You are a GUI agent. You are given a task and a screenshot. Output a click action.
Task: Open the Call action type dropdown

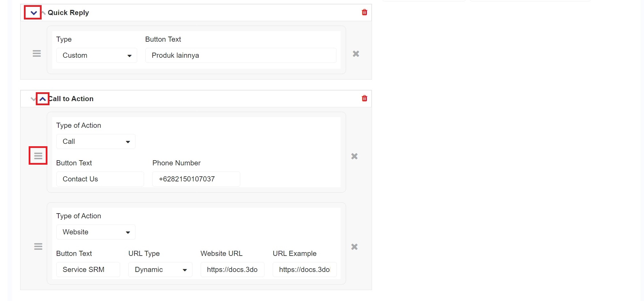96,141
